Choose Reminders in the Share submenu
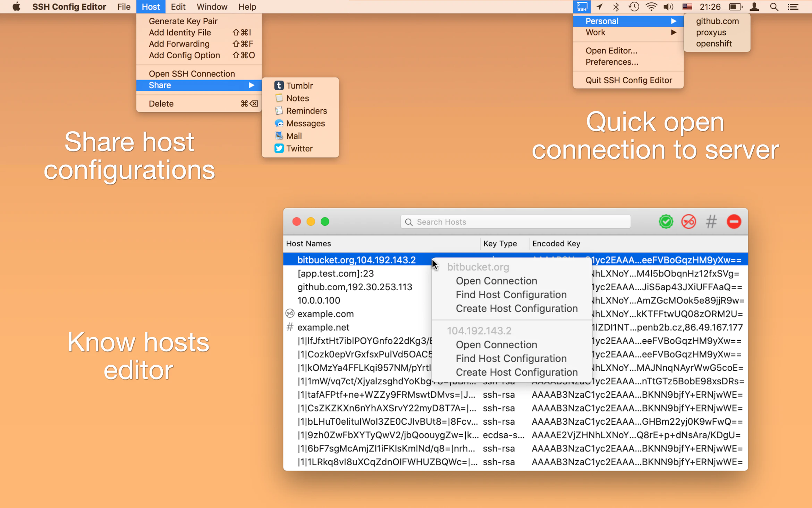The height and width of the screenshot is (508, 812). click(x=301, y=111)
